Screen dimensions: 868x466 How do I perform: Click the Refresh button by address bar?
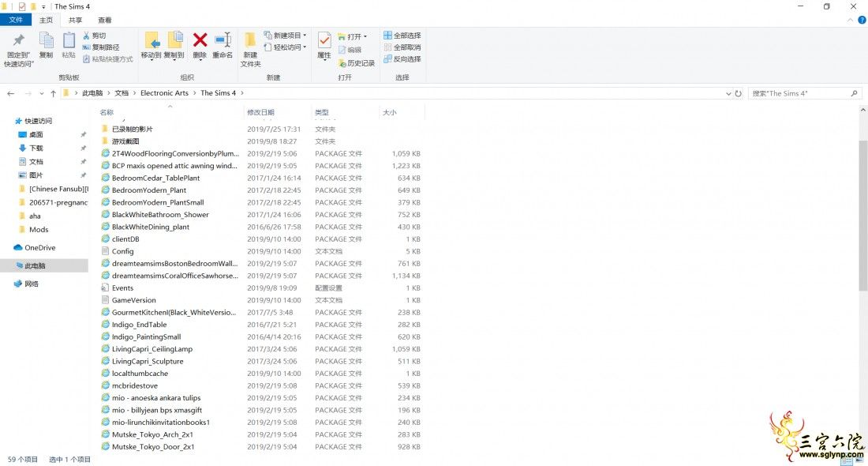[738, 94]
